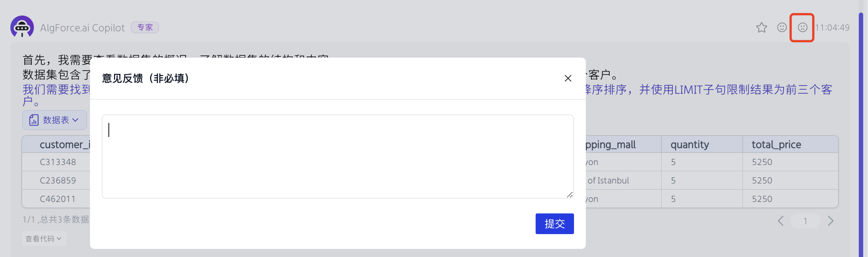Click the smiley face like icon
The image size is (868, 257).
coord(782,28)
